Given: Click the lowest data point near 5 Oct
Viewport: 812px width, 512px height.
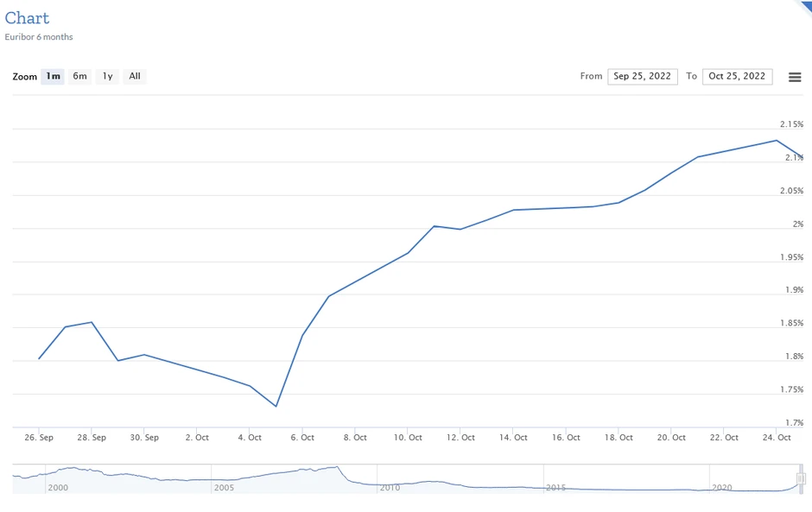Looking at the screenshot, I should coord(276,406).
